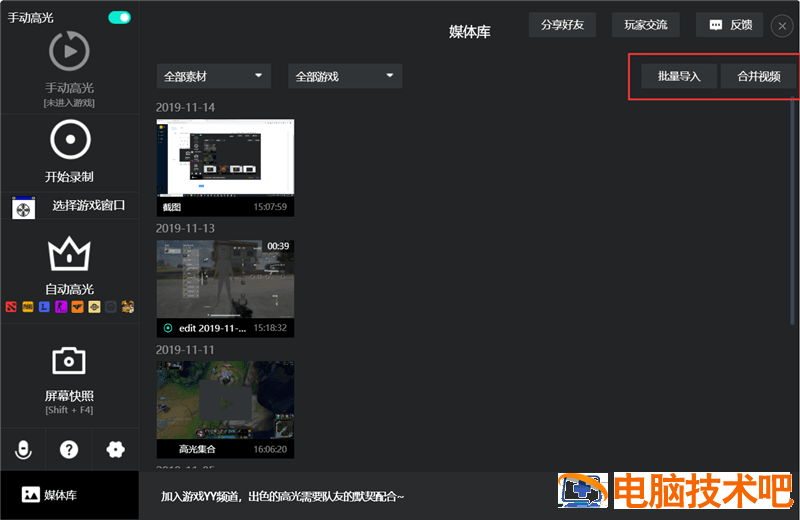The width and height of the screenshot is (800, 520).
Task: Click the 2019-11-11 date heading
Action: tap(185, 350)
